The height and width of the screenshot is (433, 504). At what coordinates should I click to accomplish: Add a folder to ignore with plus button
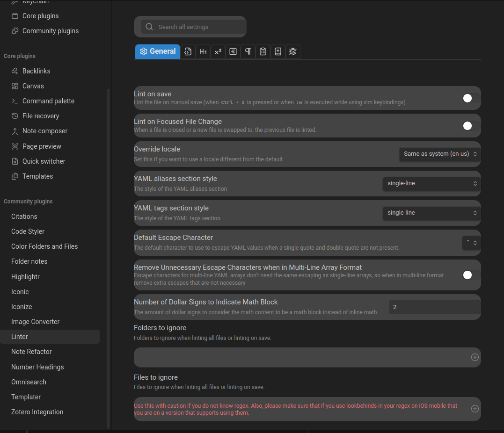[x=475, y=357]
